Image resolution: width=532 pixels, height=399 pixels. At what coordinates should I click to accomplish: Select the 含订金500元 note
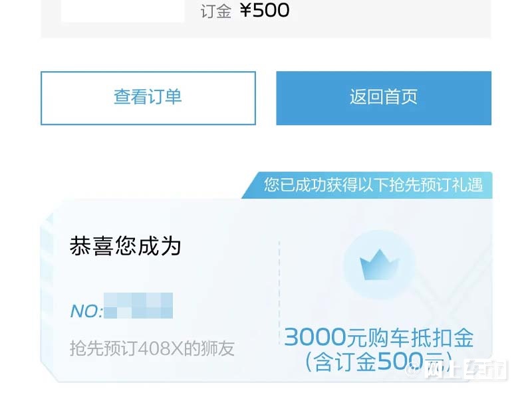(379, 361)
